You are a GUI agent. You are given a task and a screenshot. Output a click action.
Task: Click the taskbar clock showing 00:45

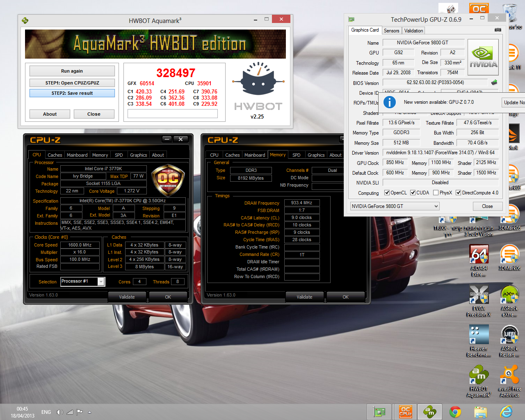23,409
